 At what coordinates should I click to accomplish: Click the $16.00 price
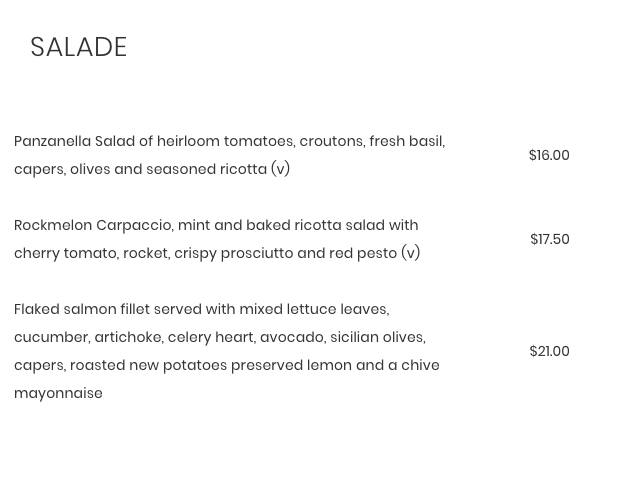[x=549, y=155]
